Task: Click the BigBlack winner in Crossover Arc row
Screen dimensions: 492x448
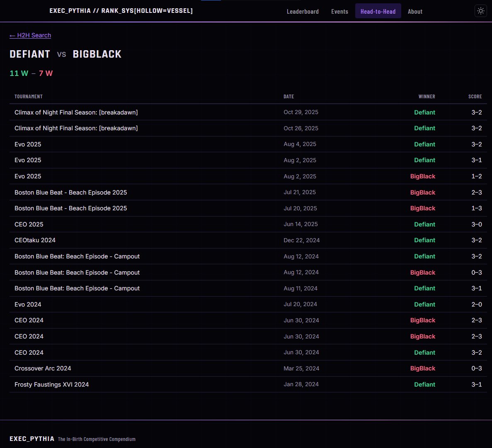Action: pos(423,368)
